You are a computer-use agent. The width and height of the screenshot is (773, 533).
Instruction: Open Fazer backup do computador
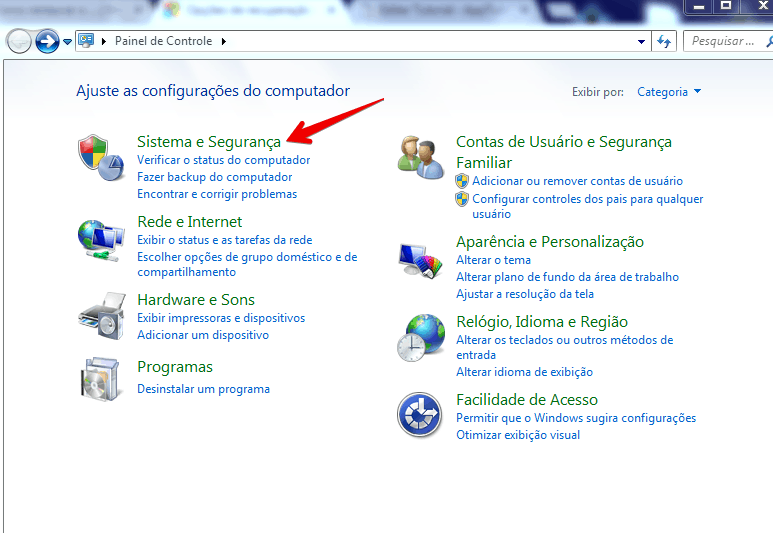click(214, 177)
